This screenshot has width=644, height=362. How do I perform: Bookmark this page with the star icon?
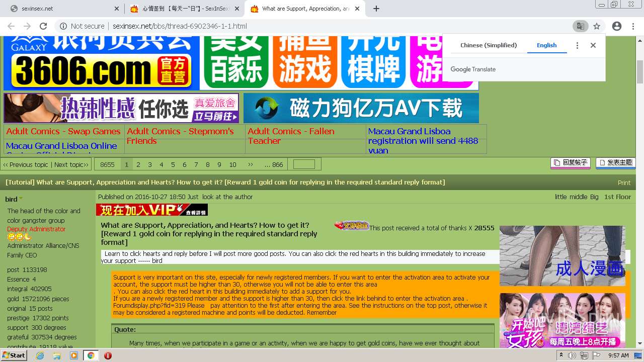597,26
